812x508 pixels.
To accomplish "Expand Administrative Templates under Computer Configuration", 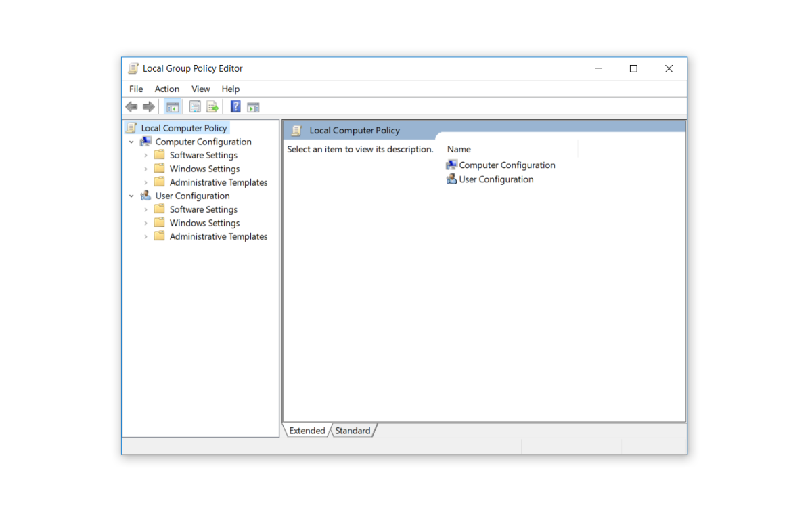I will click(x=145, y=182).
